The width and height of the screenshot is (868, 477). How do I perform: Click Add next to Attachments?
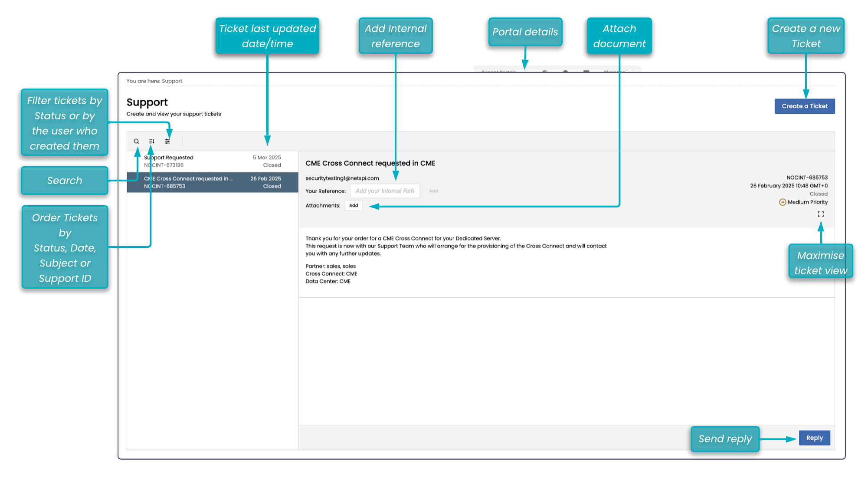coord(354,205)
